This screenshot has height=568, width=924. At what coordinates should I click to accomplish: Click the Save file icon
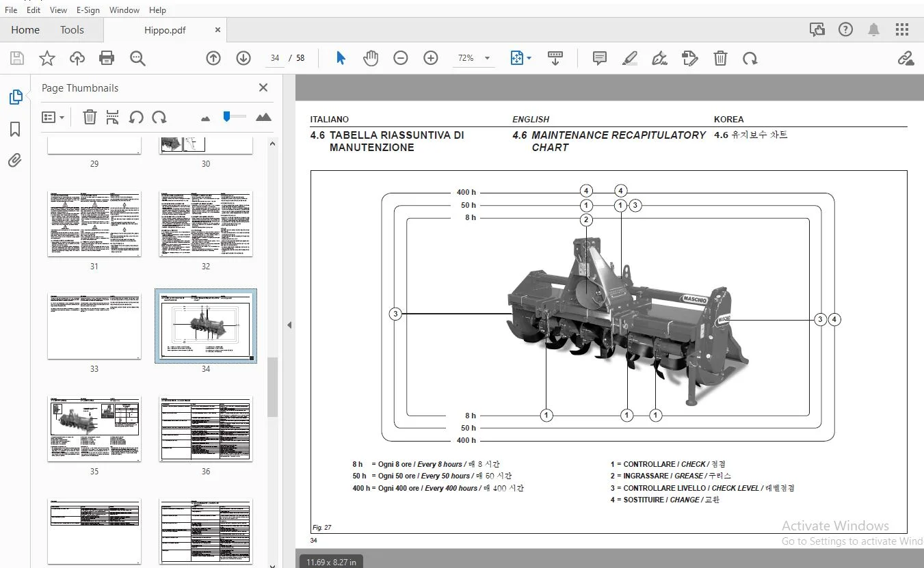click(x=16, y=59)
